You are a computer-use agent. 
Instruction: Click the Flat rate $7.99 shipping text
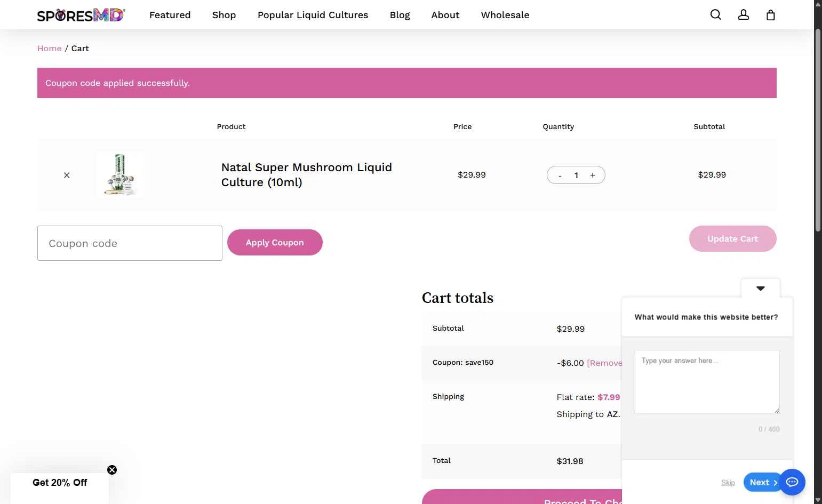[588, 397]
